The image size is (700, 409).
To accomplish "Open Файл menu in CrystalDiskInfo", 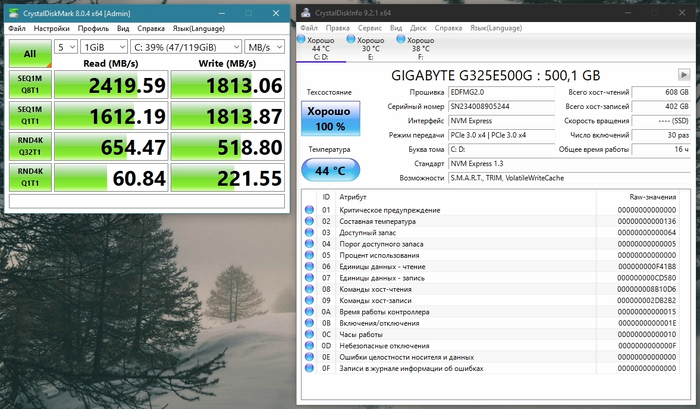I will tap(308, 28).
